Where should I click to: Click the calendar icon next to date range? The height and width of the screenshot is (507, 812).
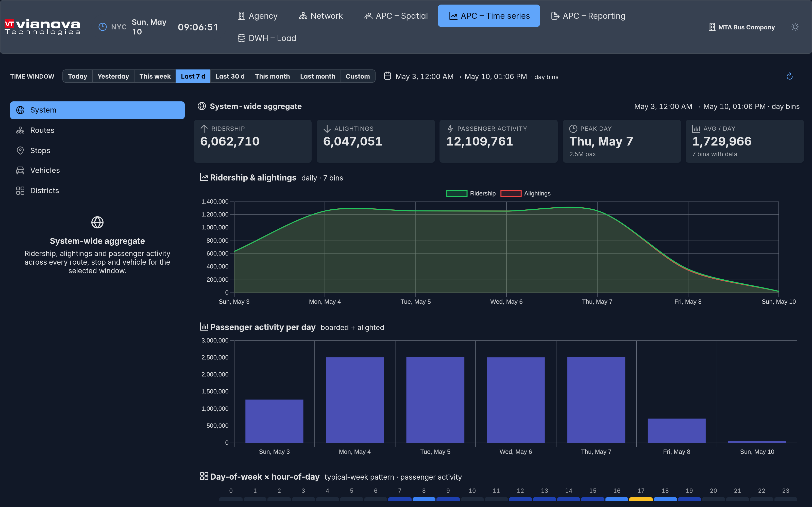(x=387, y=76)
